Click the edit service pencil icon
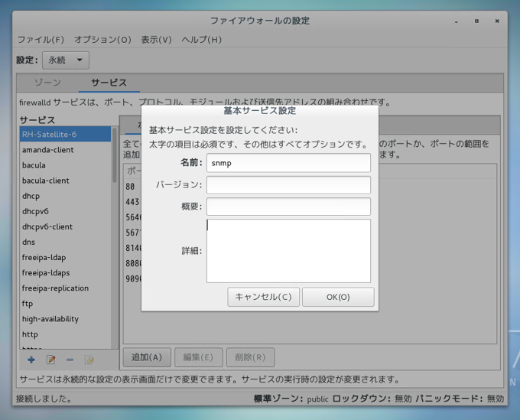 pos(50,360)
